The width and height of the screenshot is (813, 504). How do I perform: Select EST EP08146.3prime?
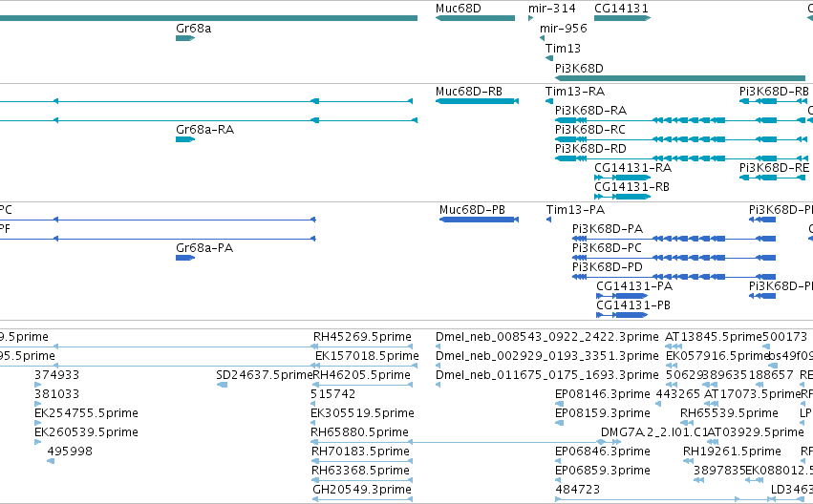[603, 394]
